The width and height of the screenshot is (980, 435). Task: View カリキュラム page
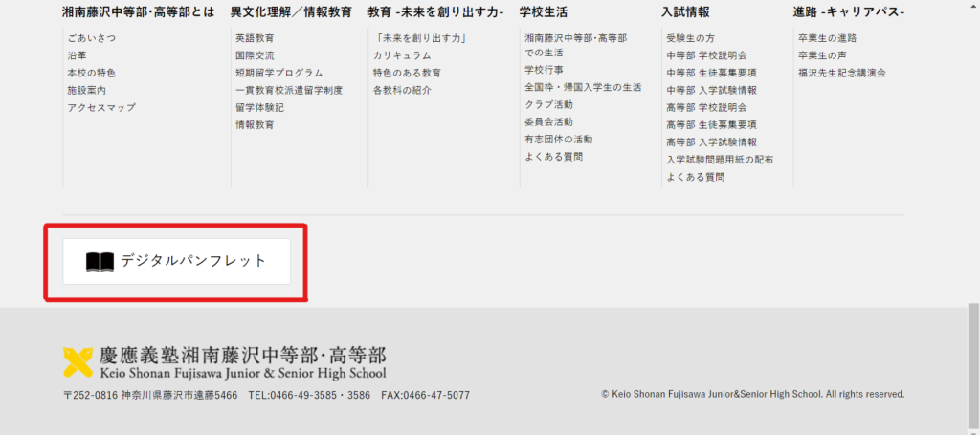[x=402, y=55]
